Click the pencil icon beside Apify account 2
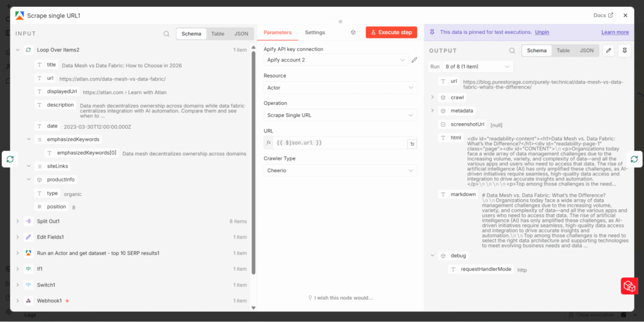This screenshot has width=644, height=323. [x=414, y=60]
